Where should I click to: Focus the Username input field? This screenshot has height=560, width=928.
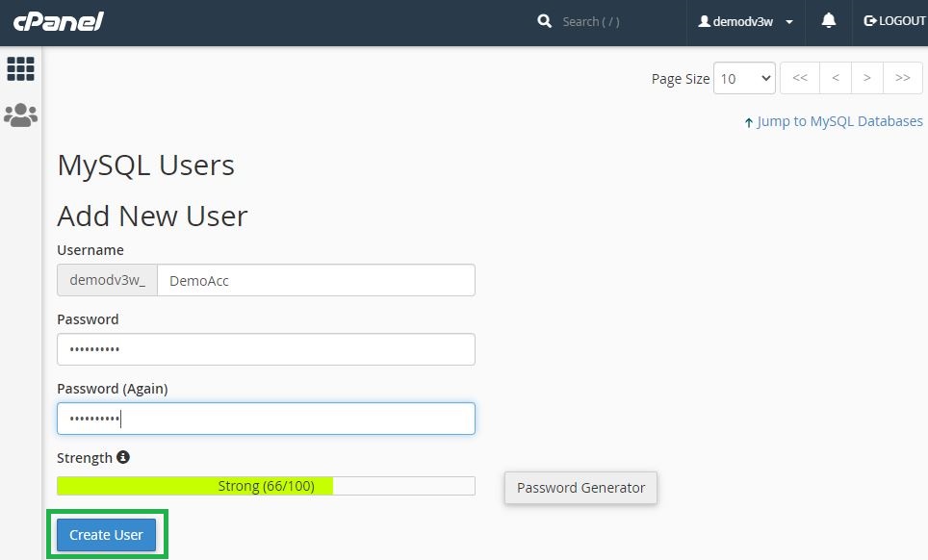point(316,280)
